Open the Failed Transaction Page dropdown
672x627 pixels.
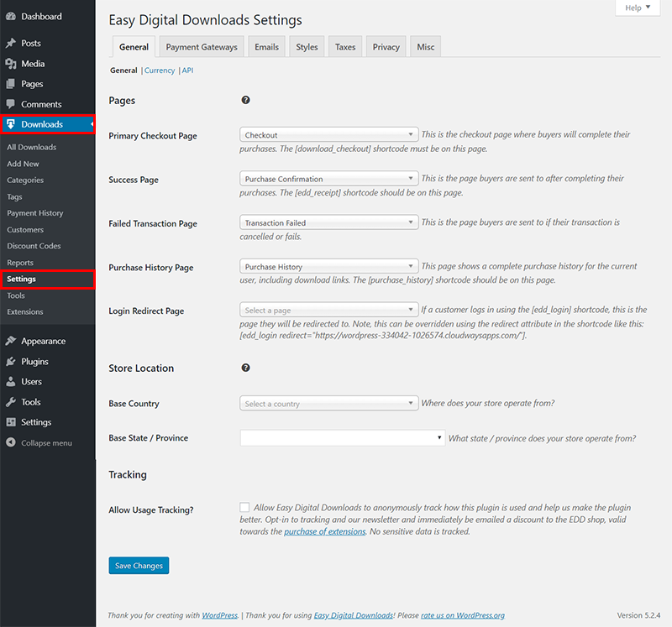[328, 222]
